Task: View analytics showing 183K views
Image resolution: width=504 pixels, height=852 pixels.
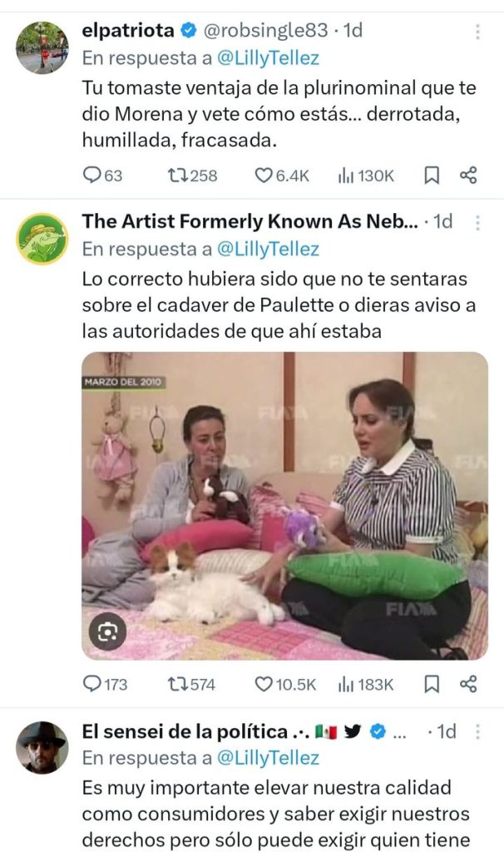Action: click(x=365, y=684)
